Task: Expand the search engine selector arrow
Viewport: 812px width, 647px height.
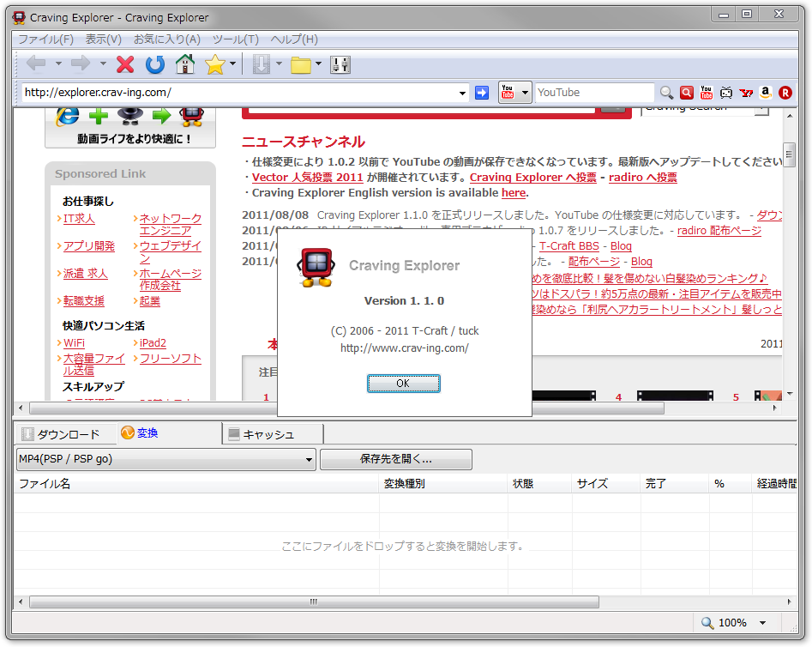Action: [525, 93]
